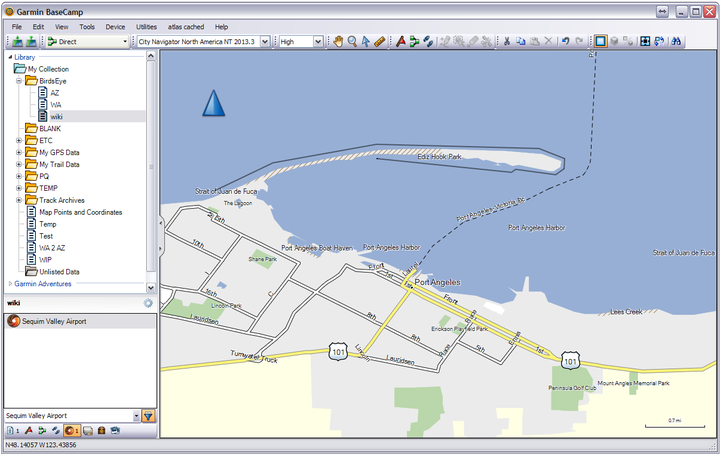Click the Cut scissors icon
The height and width of the screenshot is (455, 720).
click(x=507, y=41)
